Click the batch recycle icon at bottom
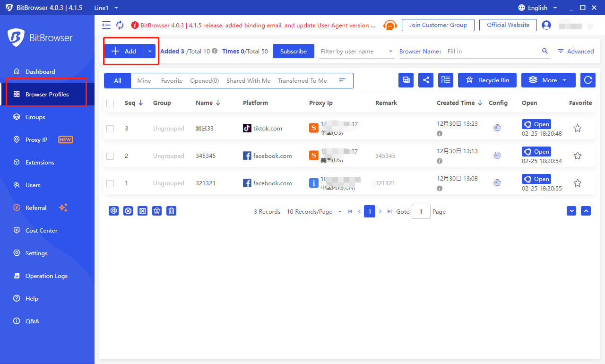 [x=157, y=211]
